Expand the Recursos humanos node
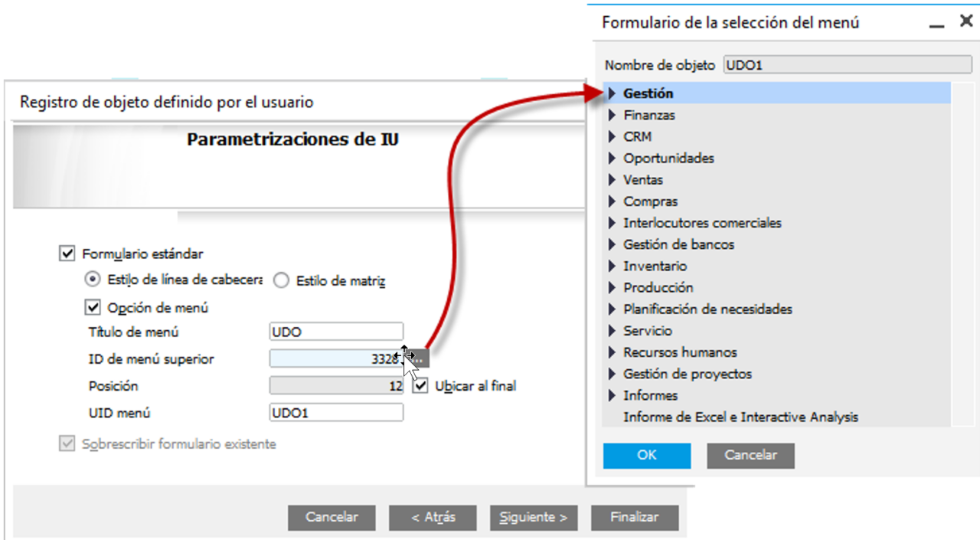This screenshot has height=540, width=980. (x=612, y=352)
